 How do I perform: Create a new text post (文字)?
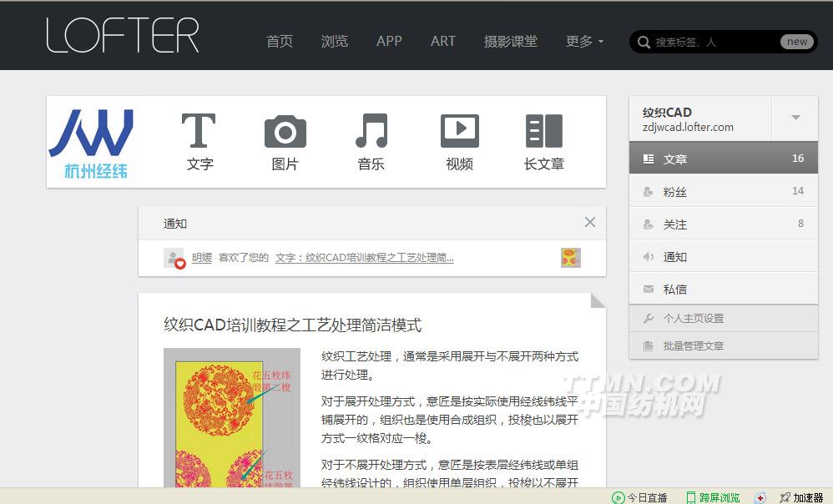pyautogui.click(x=199, y=142)
